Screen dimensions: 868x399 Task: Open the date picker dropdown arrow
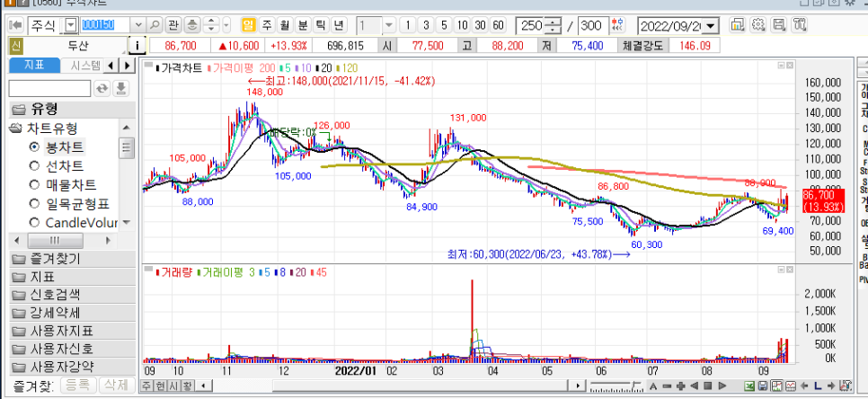[x=710, y=25]
